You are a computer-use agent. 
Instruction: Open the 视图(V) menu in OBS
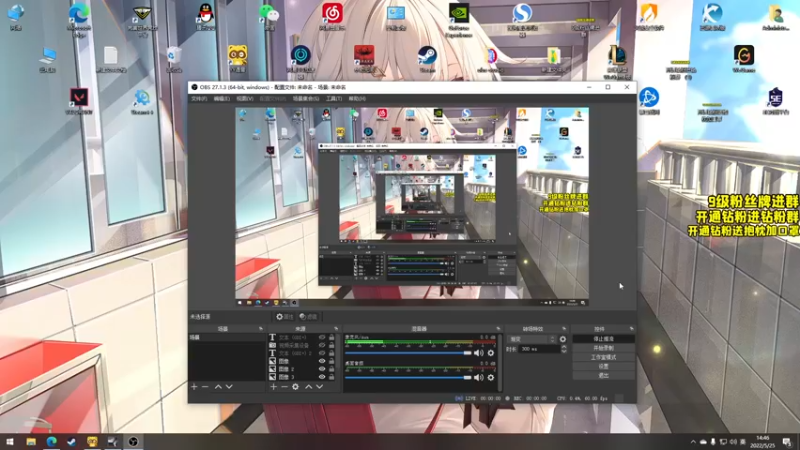[x=244, y=98]
